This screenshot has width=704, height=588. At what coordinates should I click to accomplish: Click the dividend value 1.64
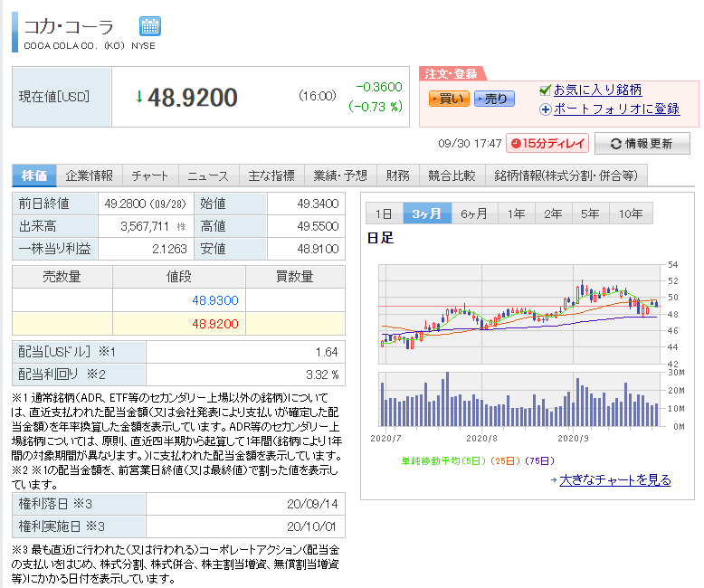pyautogui.click(x=327, y=352)
